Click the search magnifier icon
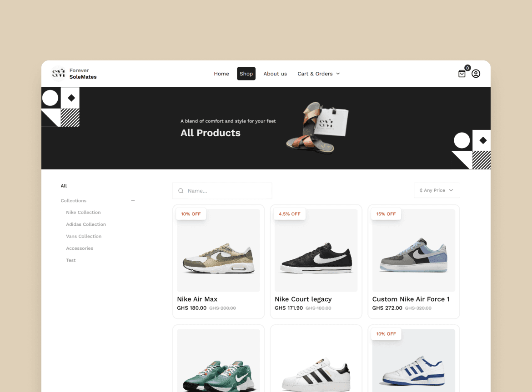The height and width of the screenshot is (392, 532). pos(181,191)
